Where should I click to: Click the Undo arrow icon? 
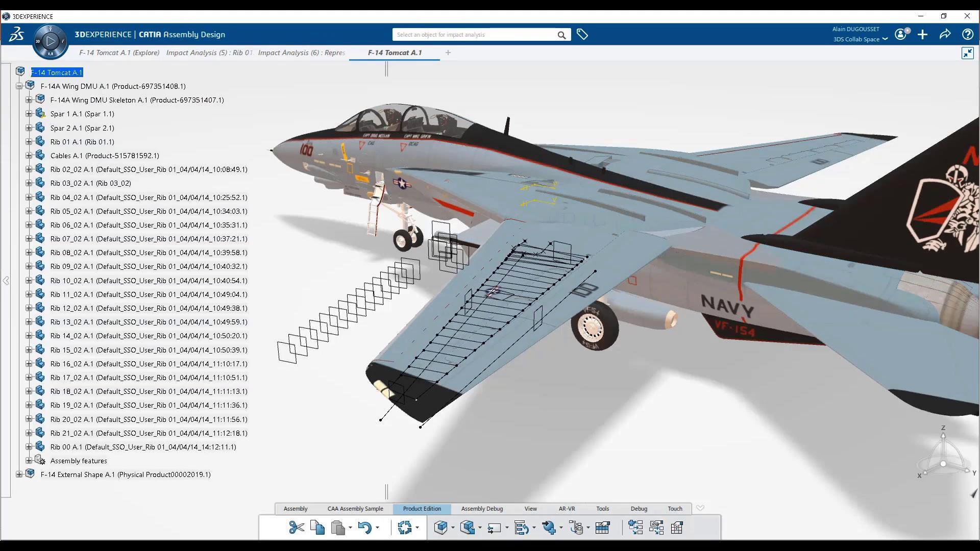[364, 528]
